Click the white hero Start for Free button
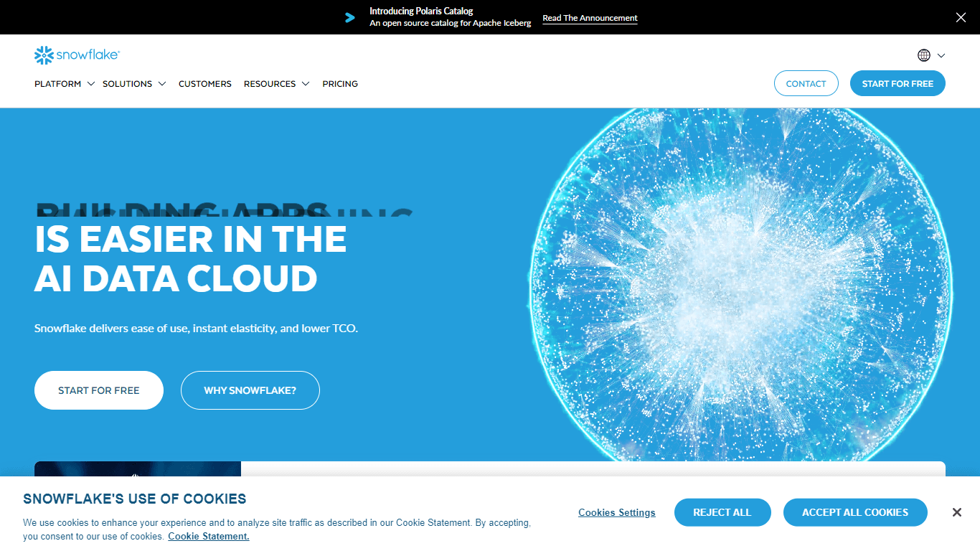The width and height of the screenshot is (980, 551). click(99, 390)
